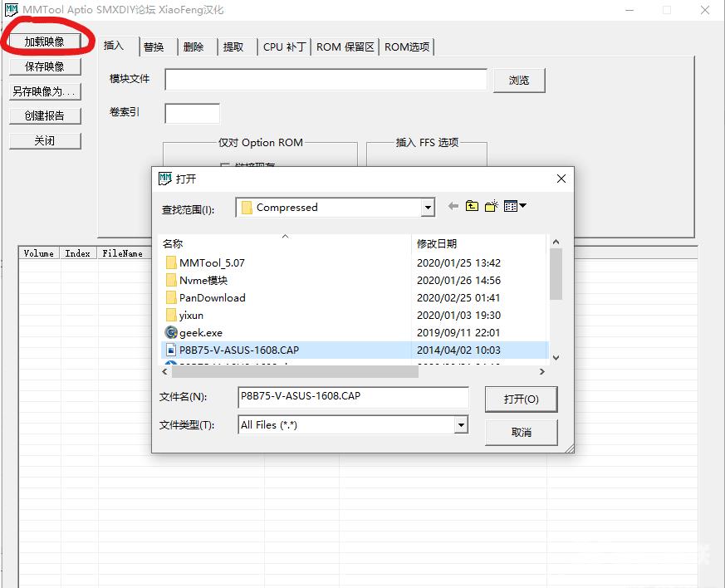The height and width of the screenshot is (588, 725).
Task: Sort by the 修改日期 column header
Action: click(479, 243)
